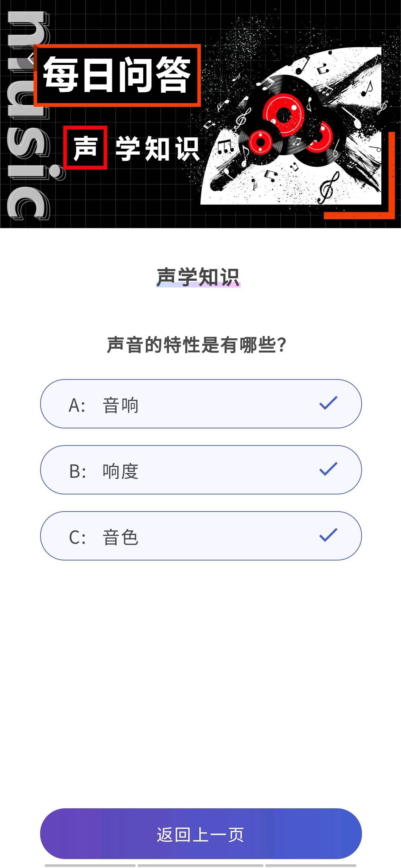401x868 pixels.
Task: Tap the 学知识 banner text
Action: point(157,148)
